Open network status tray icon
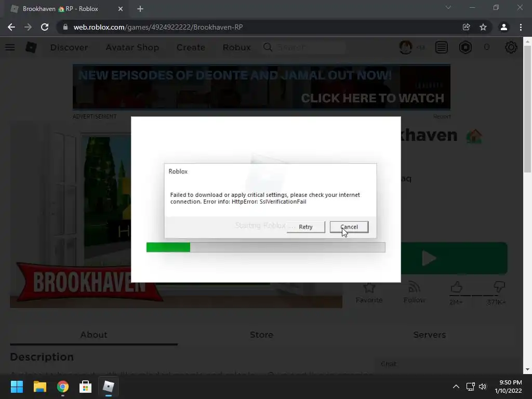 470,387
